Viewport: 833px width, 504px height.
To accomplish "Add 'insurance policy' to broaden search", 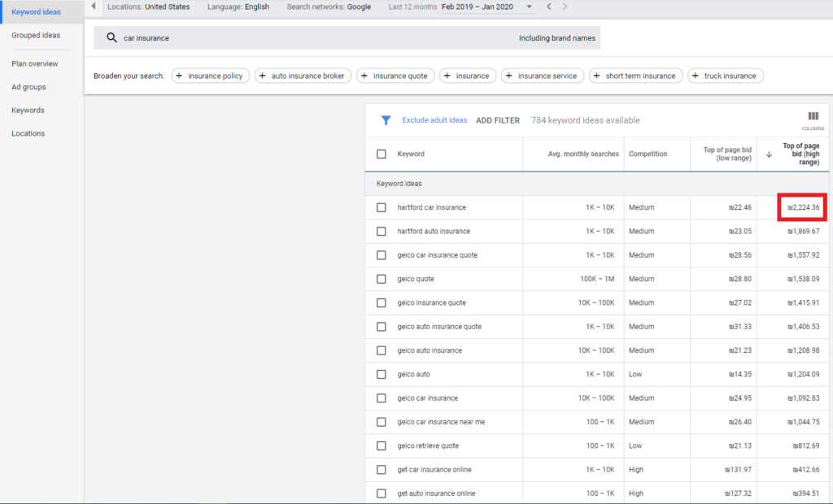I will 211,76.
